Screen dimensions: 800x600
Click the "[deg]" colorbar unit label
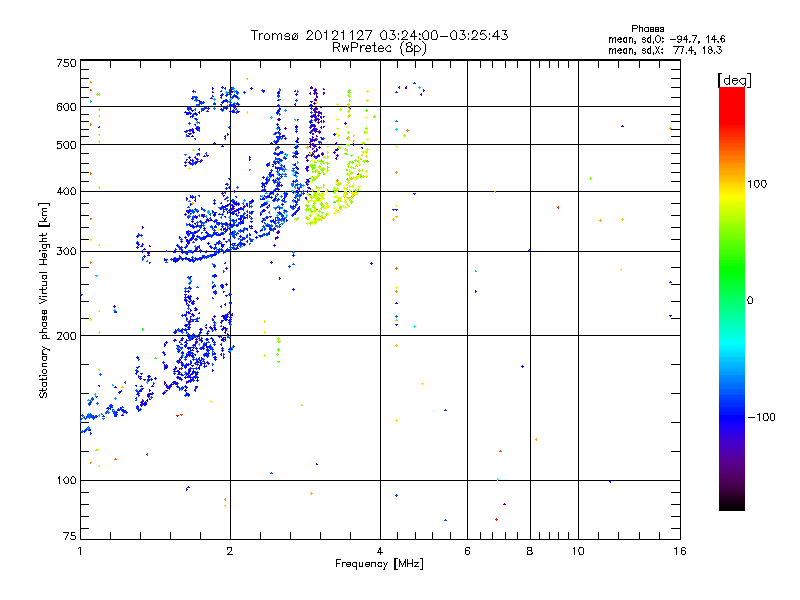click(x=734, y=80)
